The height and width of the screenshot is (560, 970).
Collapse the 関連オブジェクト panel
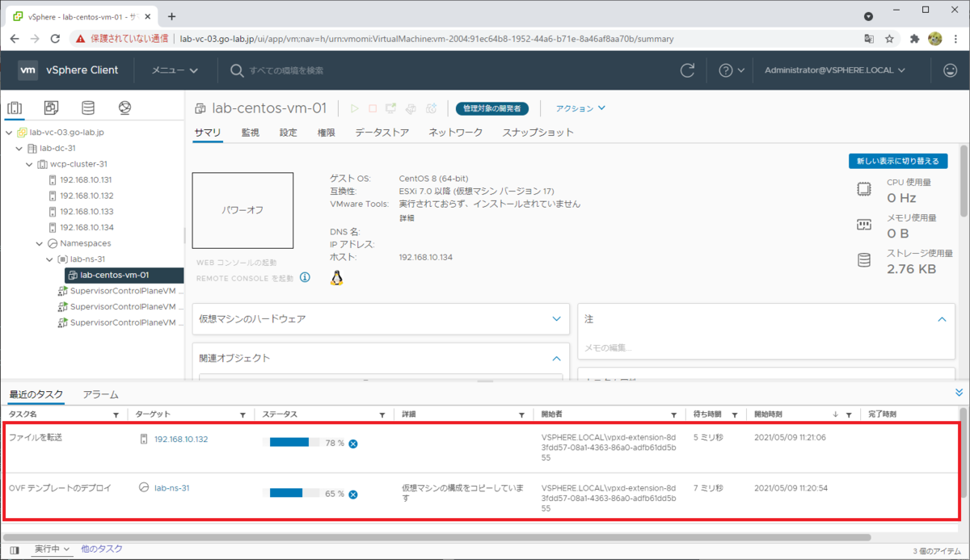pos(556,358)
